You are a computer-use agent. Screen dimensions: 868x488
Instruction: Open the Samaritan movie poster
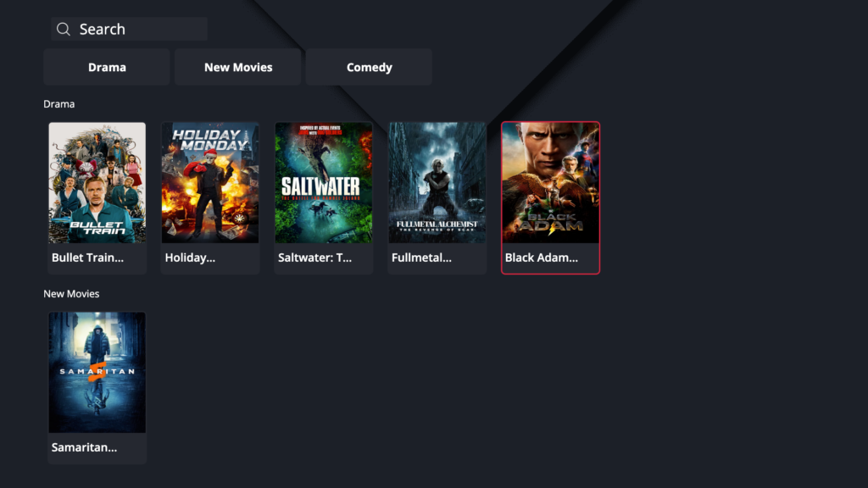pos(97,372)
